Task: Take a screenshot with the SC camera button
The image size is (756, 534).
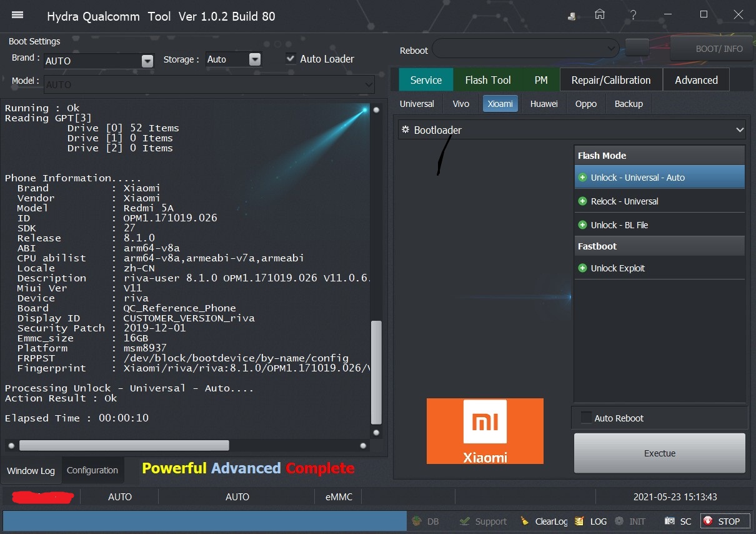Action: click(x=678, y=521)
